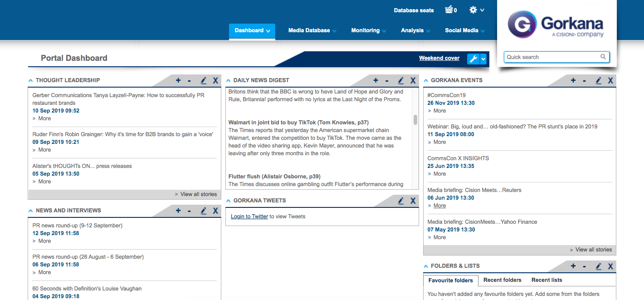The image size is (644, 300).
Task: Click the Daily News Digest scrollbar thumb
Action: [415, 119]
